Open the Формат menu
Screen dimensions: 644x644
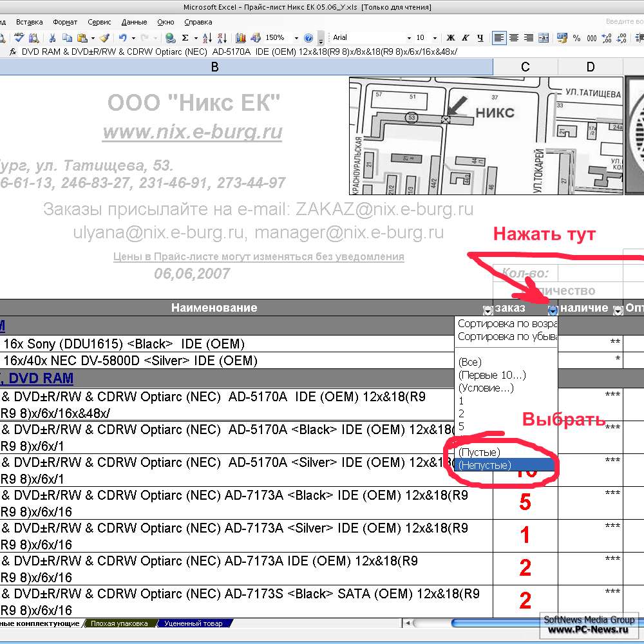coord(65,22)
